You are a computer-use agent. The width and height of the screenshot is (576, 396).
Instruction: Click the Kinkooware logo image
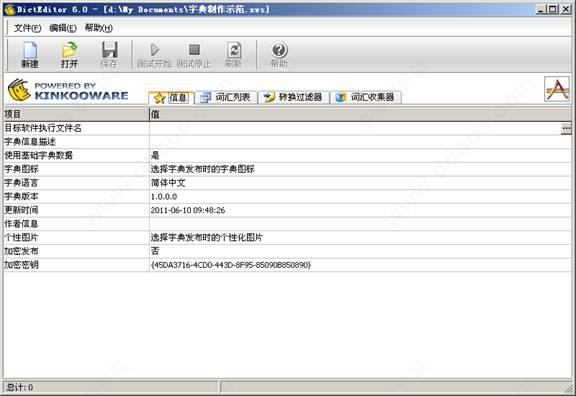tap(68, 90)
